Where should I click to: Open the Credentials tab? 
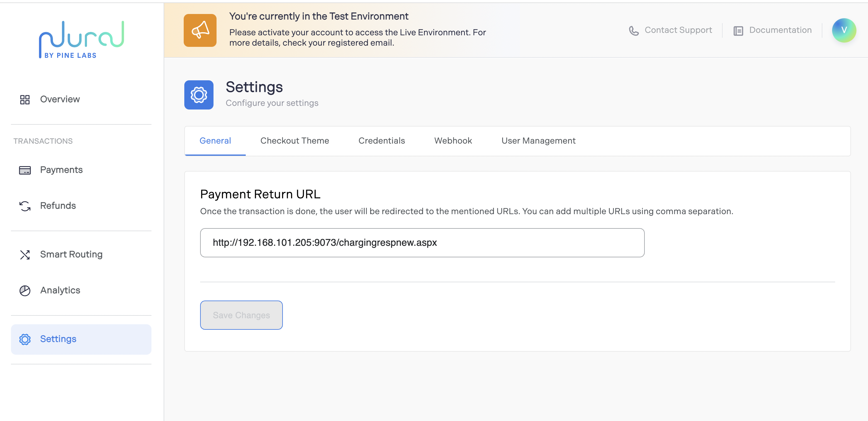pos(381,141)
